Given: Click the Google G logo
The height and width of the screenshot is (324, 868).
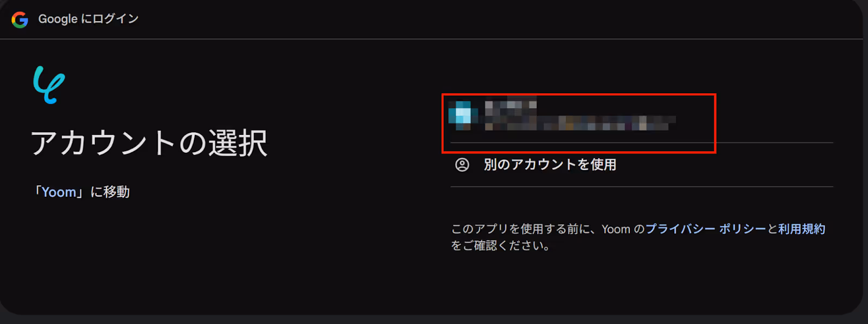Looking at the screenshot, I should coord(20,20).
